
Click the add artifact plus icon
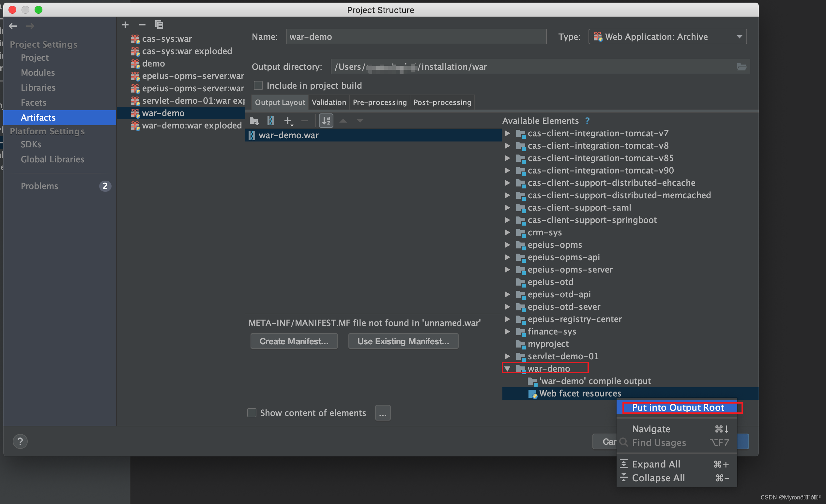click(125, 25)
